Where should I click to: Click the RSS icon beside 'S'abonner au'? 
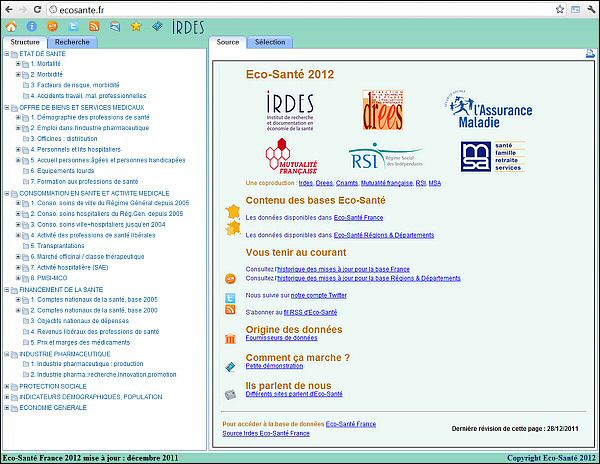(x=230, y=309)
